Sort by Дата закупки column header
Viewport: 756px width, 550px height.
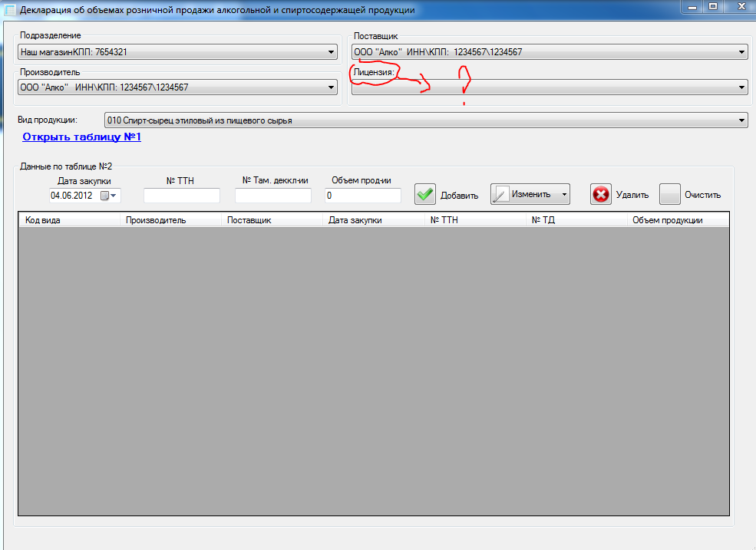pos(373,220)
